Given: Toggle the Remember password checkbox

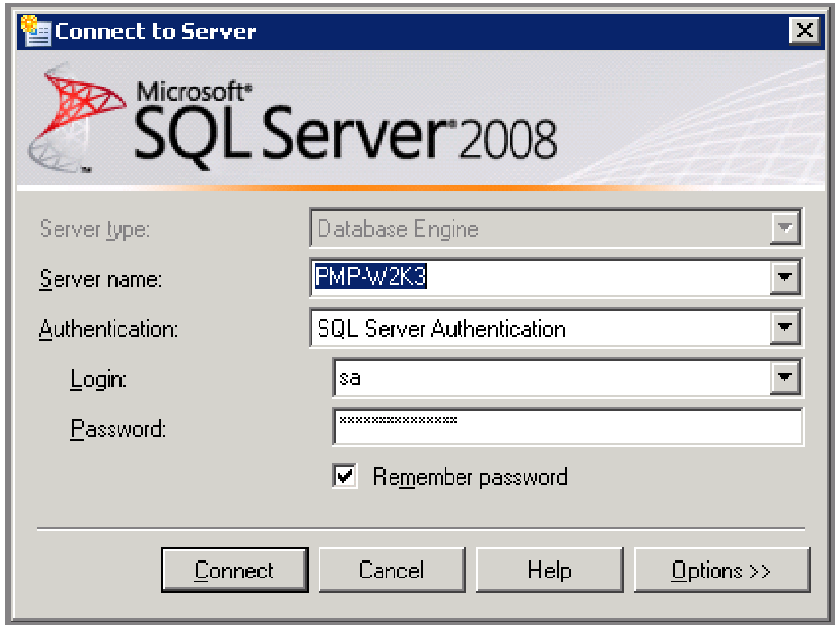Looking at the screenshot, I should [345, 476].
